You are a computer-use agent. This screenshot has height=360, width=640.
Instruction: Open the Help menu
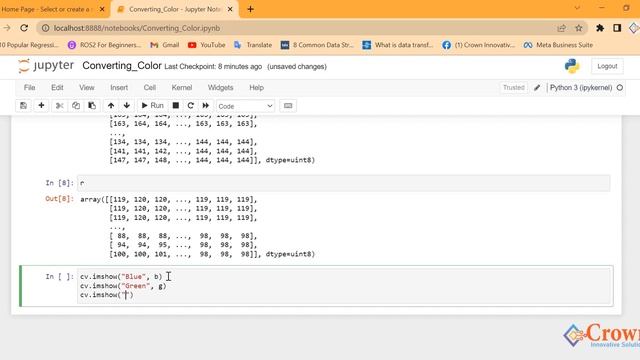pyautogui.click(x=256, y=88)
